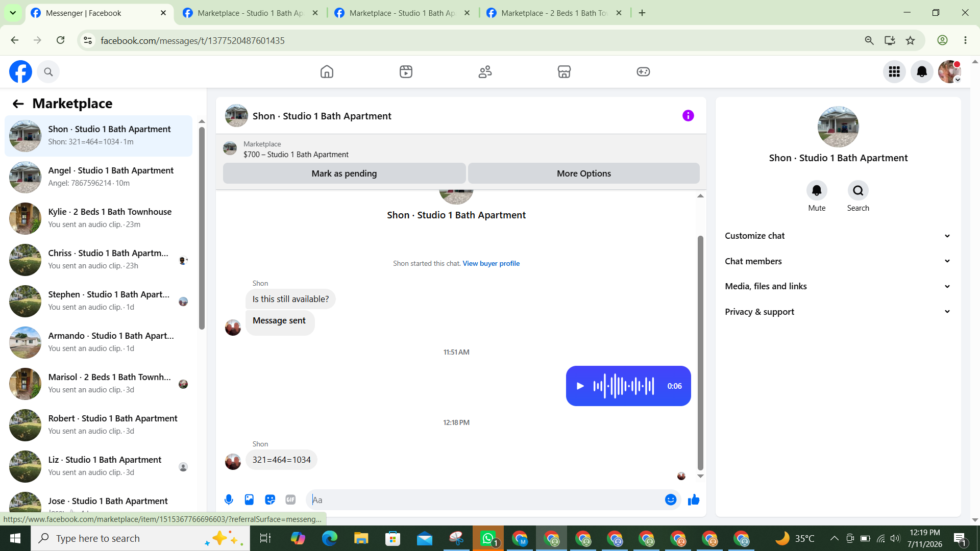980x551 pixels.
Task: Open Jose · Studio 1 Bath Apartment chat
Action: click(99, 501)
